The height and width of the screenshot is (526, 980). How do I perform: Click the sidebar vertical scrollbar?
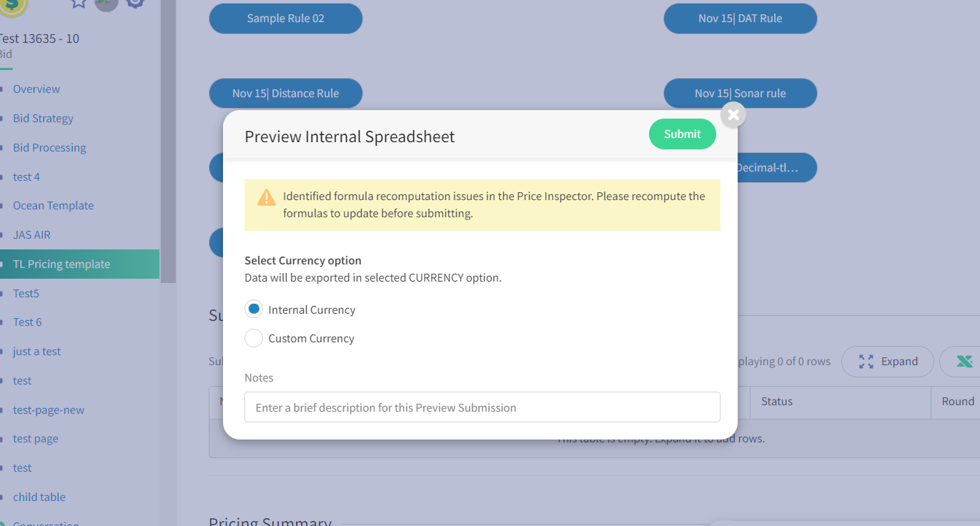(168, 143)
